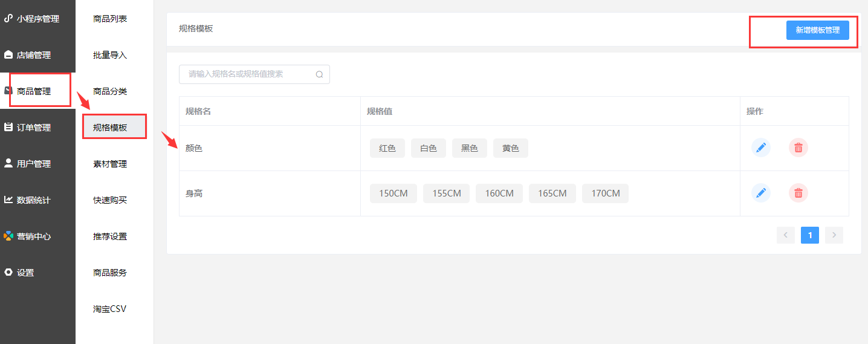Click the 白色 value tag

click(429, 148)
